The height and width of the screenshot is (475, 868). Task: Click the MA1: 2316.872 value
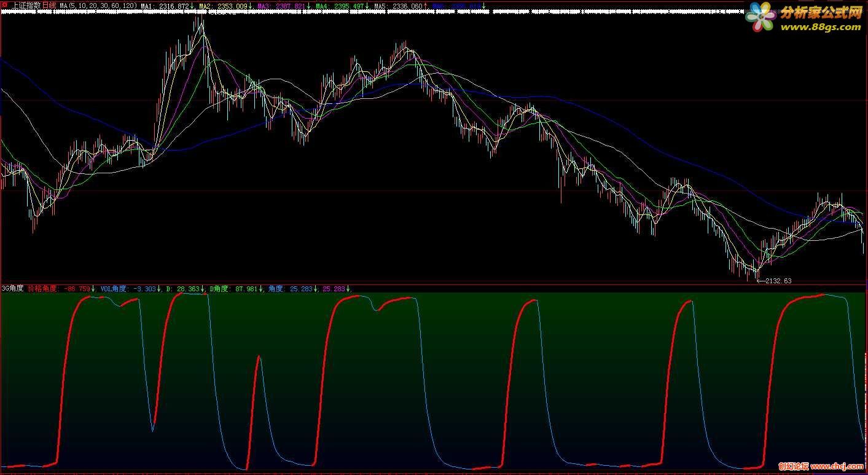tap(165, 6)
